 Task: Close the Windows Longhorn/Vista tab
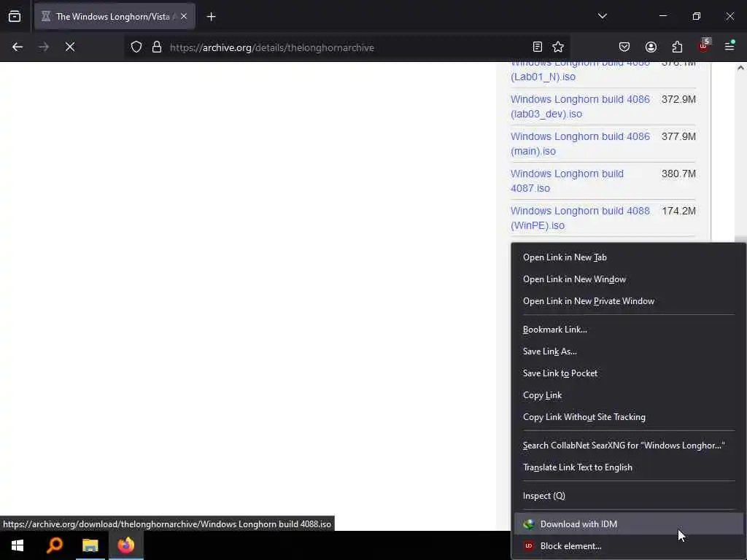click(x=184, y=17)
